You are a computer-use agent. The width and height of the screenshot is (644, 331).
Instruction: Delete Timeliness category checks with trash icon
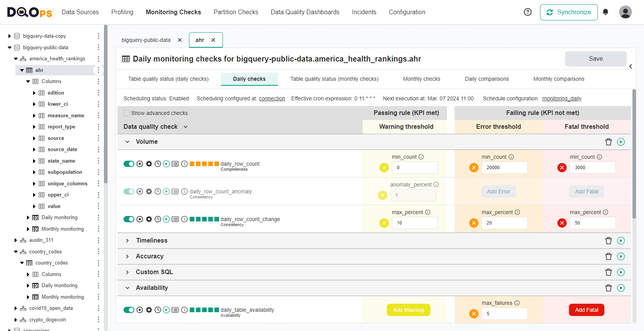pos(609,241)
